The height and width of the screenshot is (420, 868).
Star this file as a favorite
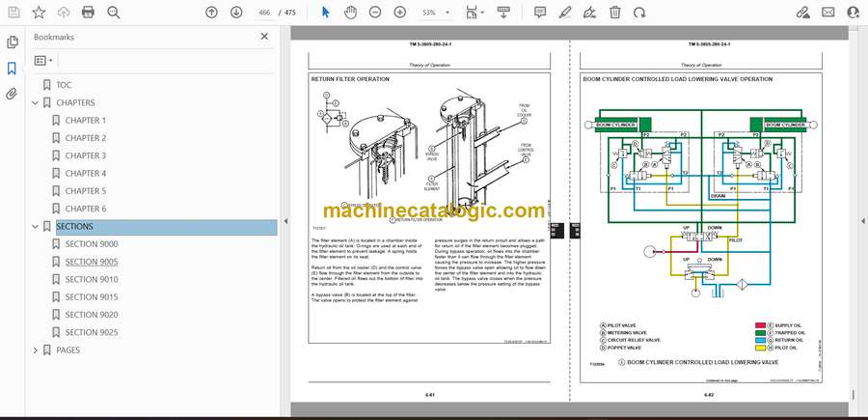click(39, 13)
